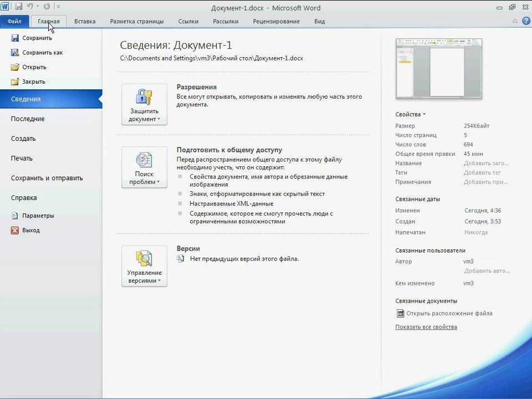Expand the Поиск проблем dropdown arrow
The image size is (532, 399).
158,182
